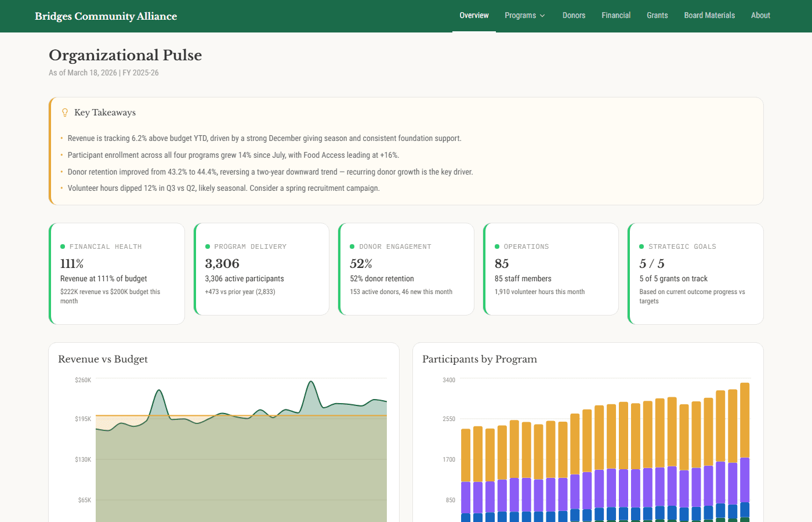This screenshot has width=812, height=522.
Task: Select the Donor Engagement card
Action: click(x=406, y=269)
